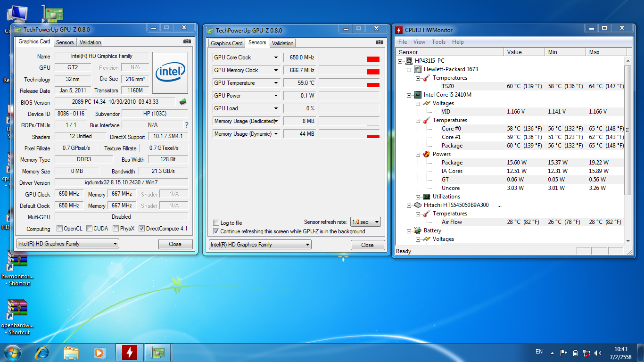This screenshot has width=644, height=362.
Task: Click Close button in Graphics Card window
Action: (175, 244)
